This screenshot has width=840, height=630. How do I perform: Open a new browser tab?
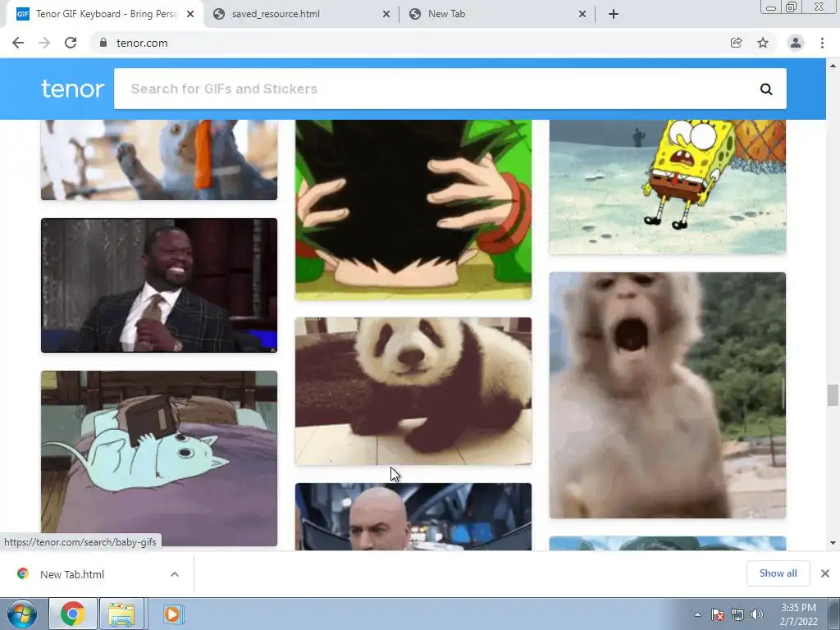coord(614,14)
